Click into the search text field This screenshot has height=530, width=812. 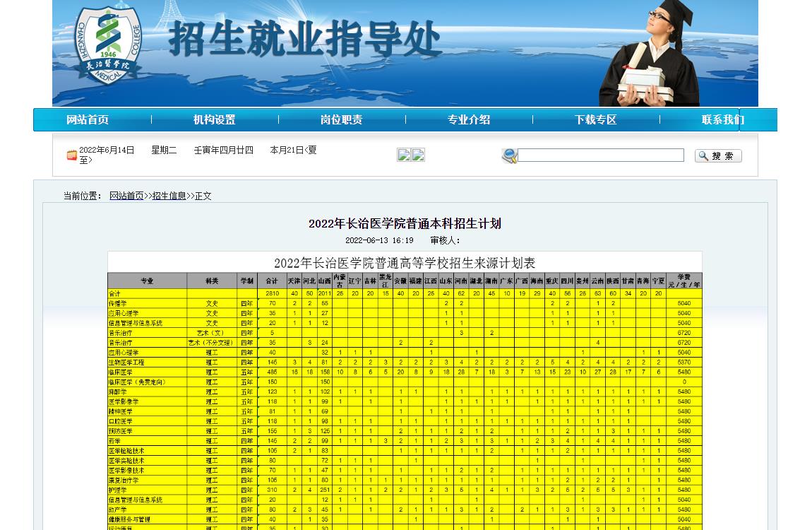pos(601,155)
